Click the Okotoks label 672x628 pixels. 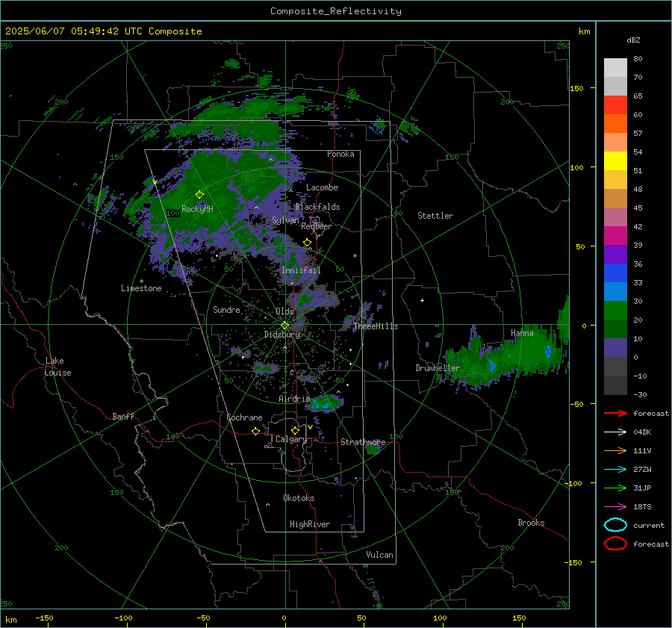click(299, 498)
